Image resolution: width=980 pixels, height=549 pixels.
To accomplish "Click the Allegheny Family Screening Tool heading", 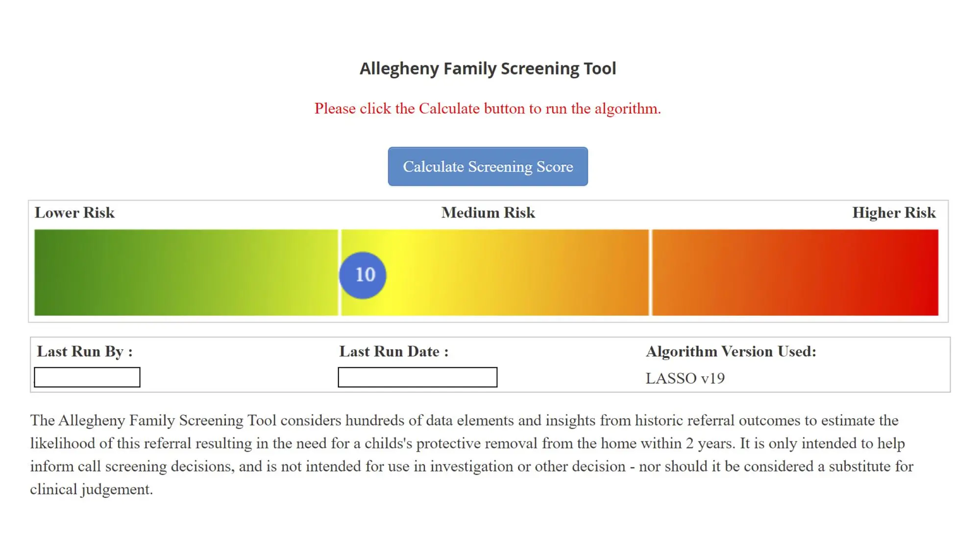I will [488, 69].
